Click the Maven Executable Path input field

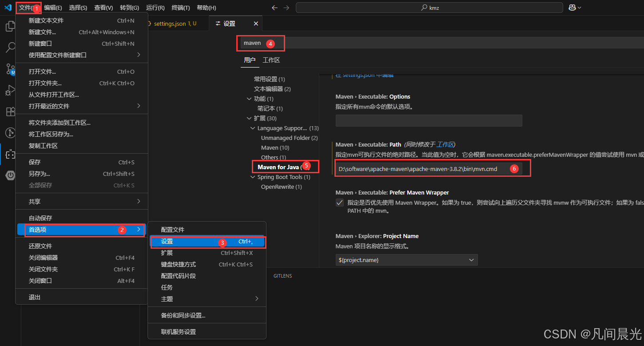point(429,169)
